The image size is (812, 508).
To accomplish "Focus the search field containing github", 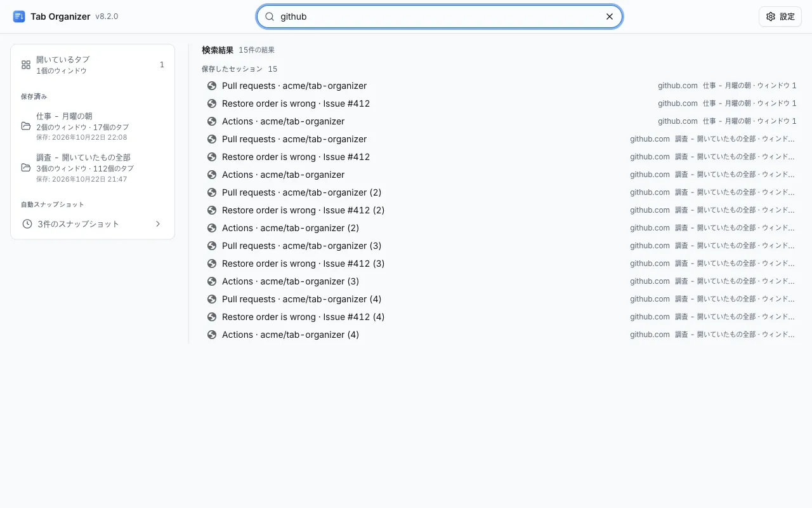I will pos(440,17).
